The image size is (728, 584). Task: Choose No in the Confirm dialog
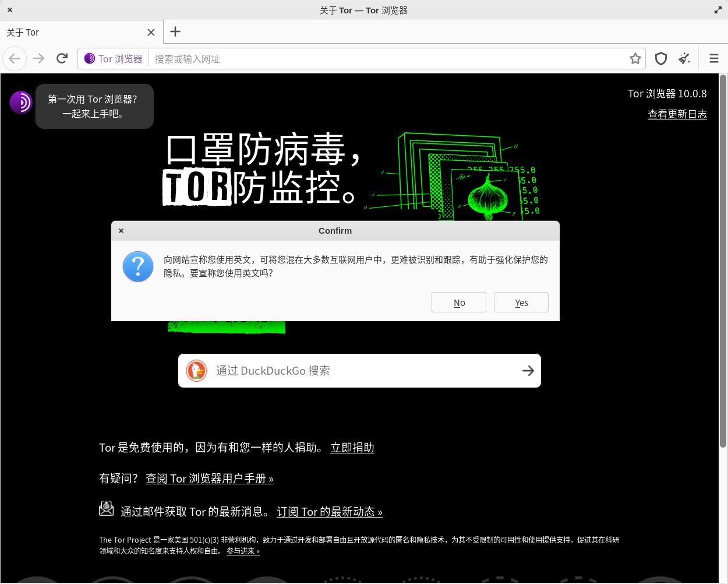pos(459,302)
